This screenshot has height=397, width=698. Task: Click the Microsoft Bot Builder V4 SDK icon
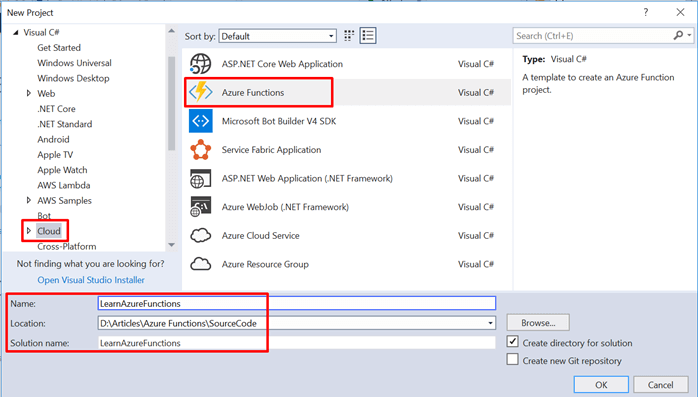click(x=200, y=121)
